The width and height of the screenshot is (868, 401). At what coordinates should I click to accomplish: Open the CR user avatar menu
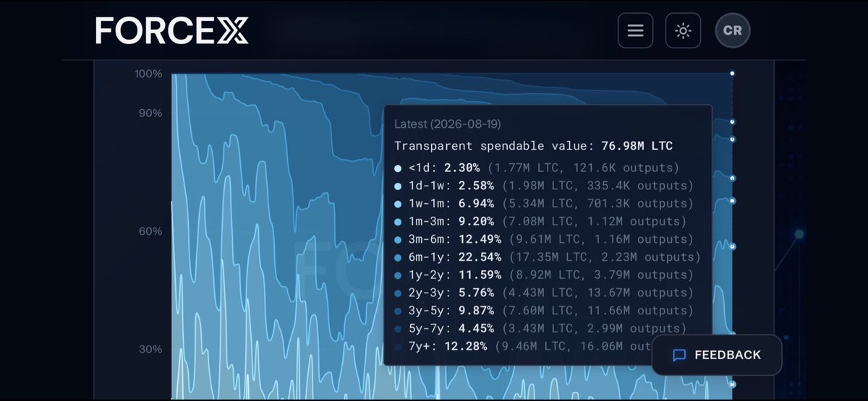pos(733,30)
